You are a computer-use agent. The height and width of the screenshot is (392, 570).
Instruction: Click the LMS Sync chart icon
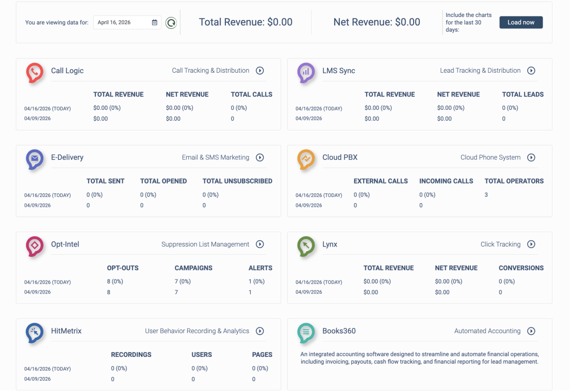(306, 72)
